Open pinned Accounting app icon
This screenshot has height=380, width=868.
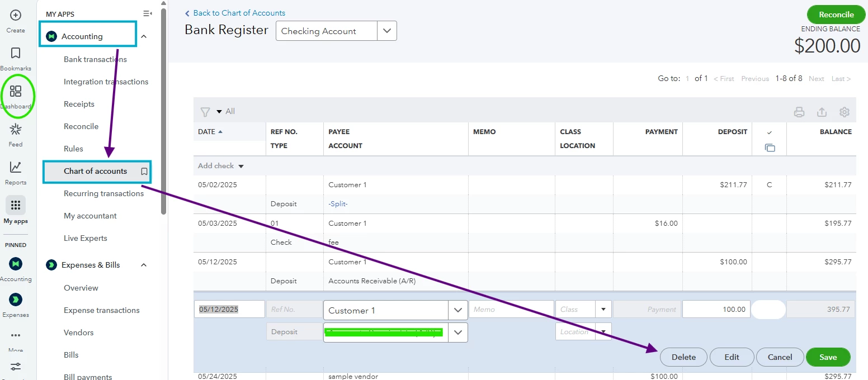(x=16, y=263)
